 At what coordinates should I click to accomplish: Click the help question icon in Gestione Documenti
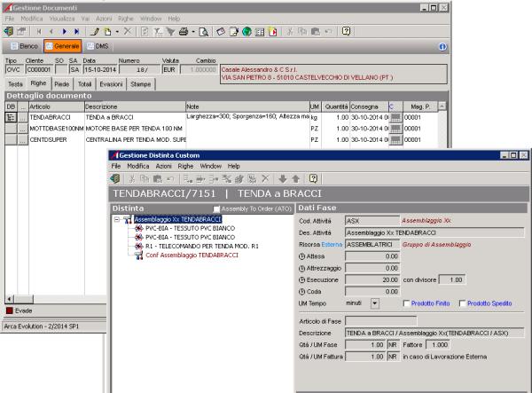pos(346,31)
